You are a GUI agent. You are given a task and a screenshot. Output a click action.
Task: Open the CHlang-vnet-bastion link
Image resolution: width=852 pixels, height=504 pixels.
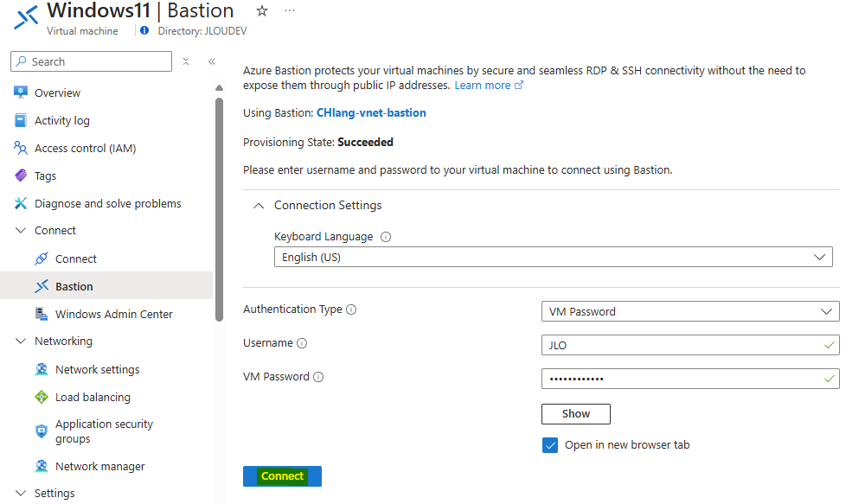coord(371,113)
